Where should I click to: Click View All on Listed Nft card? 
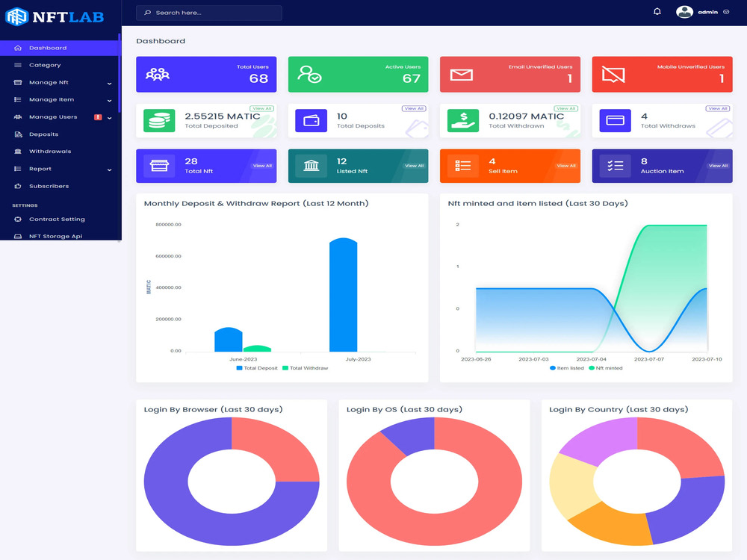(x=414, y=166)
